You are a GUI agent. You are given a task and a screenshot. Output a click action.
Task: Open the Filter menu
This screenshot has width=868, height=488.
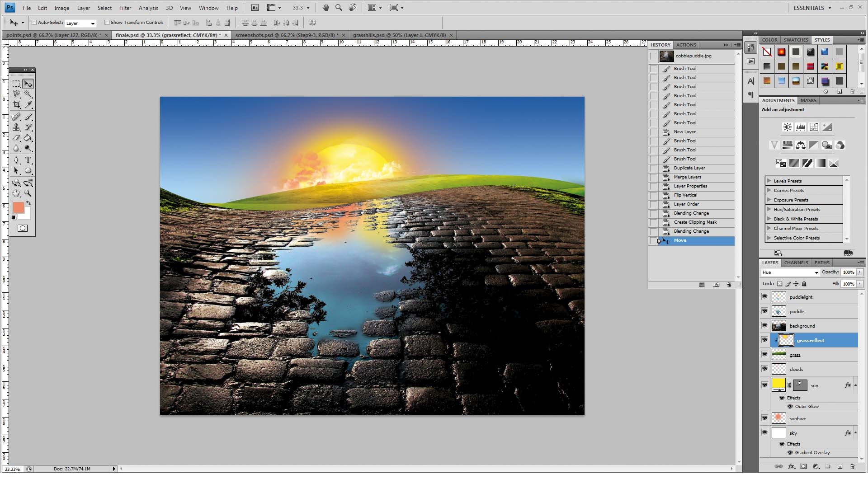coord(125,8)
